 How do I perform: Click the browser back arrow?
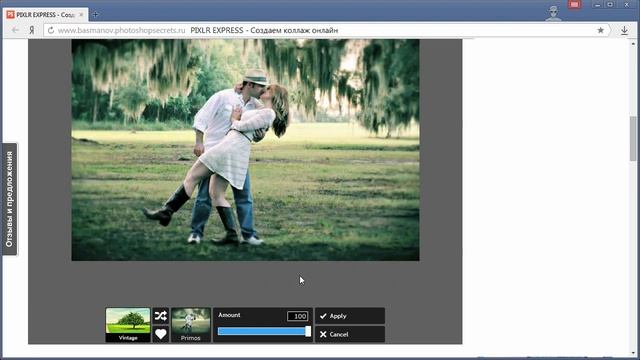(15, 30)
